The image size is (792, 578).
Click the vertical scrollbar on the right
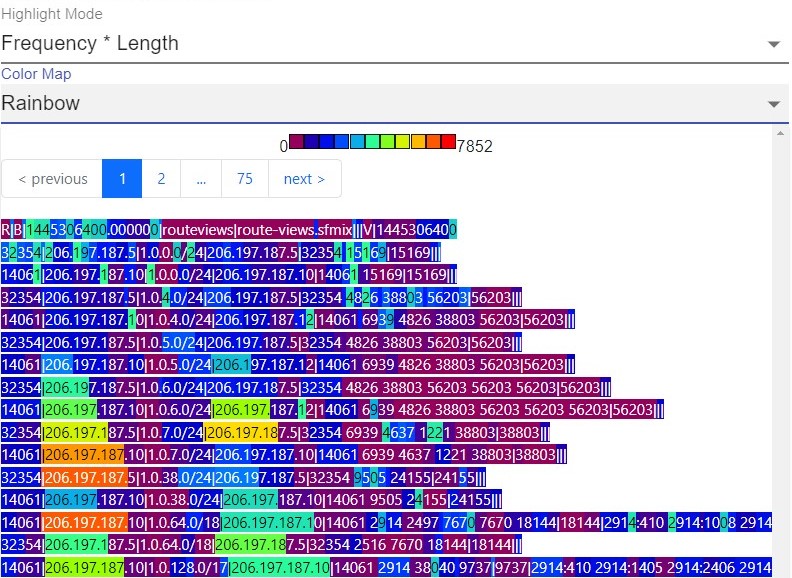782,350
